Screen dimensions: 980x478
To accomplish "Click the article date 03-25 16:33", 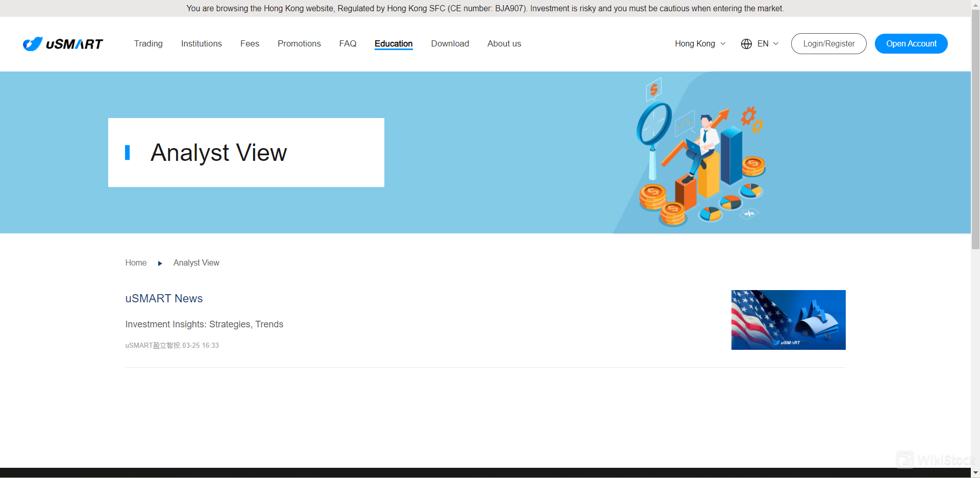I will (x=201, y=346).
